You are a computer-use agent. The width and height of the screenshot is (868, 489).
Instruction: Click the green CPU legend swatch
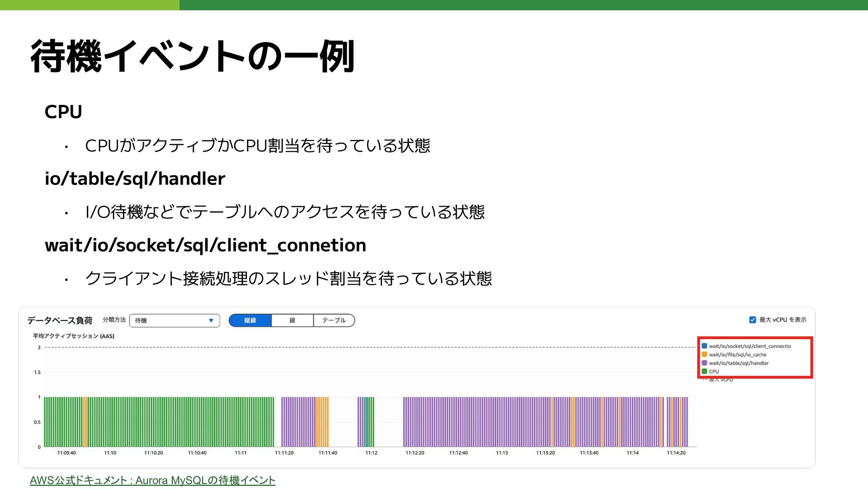tap(704, 371)
